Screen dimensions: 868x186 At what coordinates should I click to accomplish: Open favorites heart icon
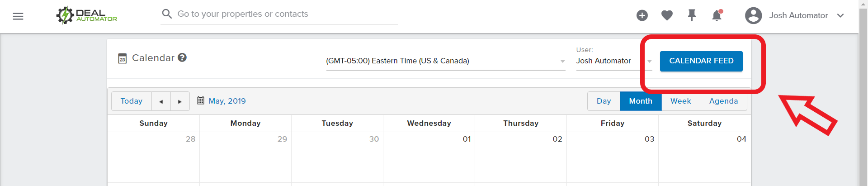[667, 15]
